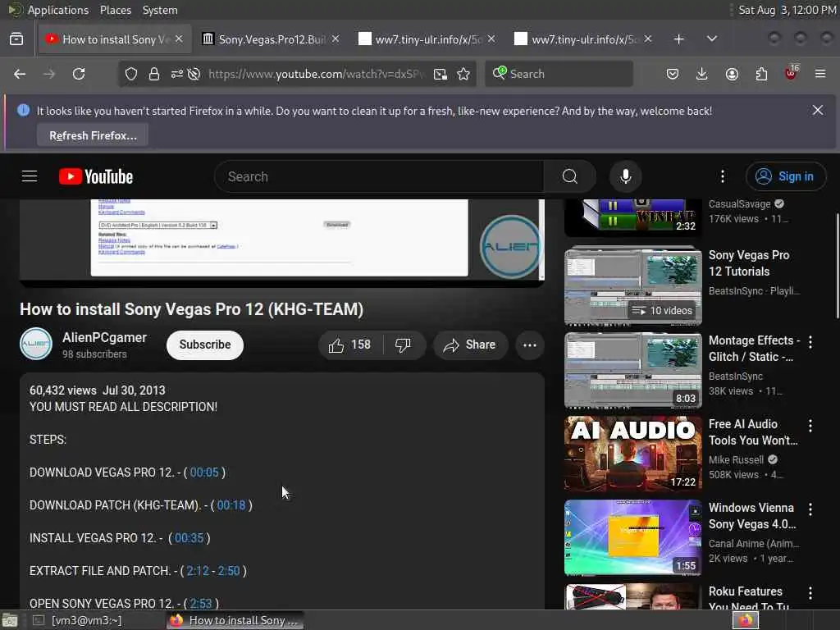Screen dimensions: 840x630
Task: Open AlienPCgamer channel avatar
Action: 36,344
